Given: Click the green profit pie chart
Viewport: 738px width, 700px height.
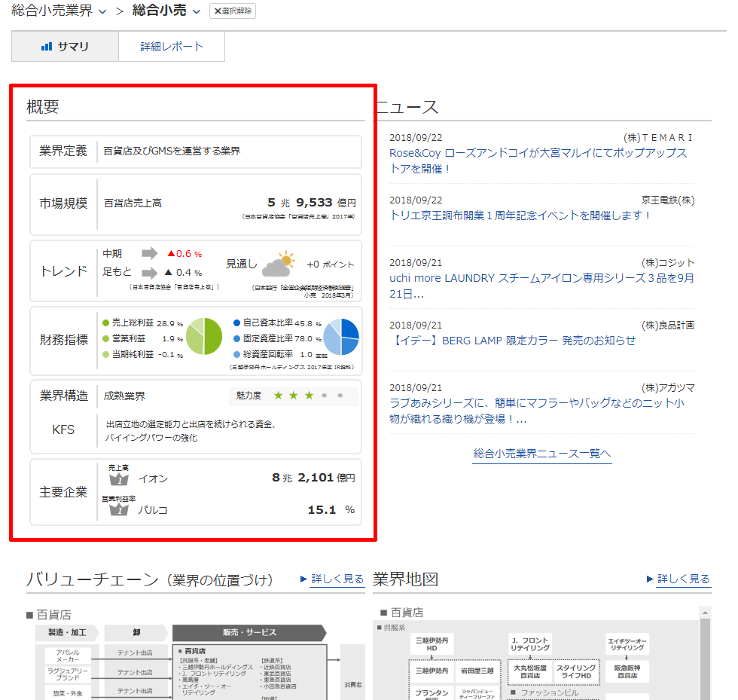Looking at the screenshot, I should pyautogui.click(x=203, y=337).
